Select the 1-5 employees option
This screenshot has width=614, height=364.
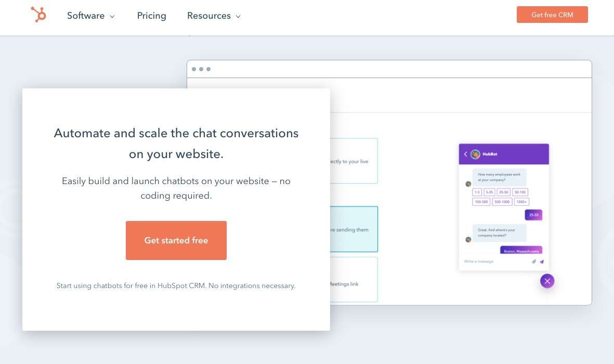[477, 192]
